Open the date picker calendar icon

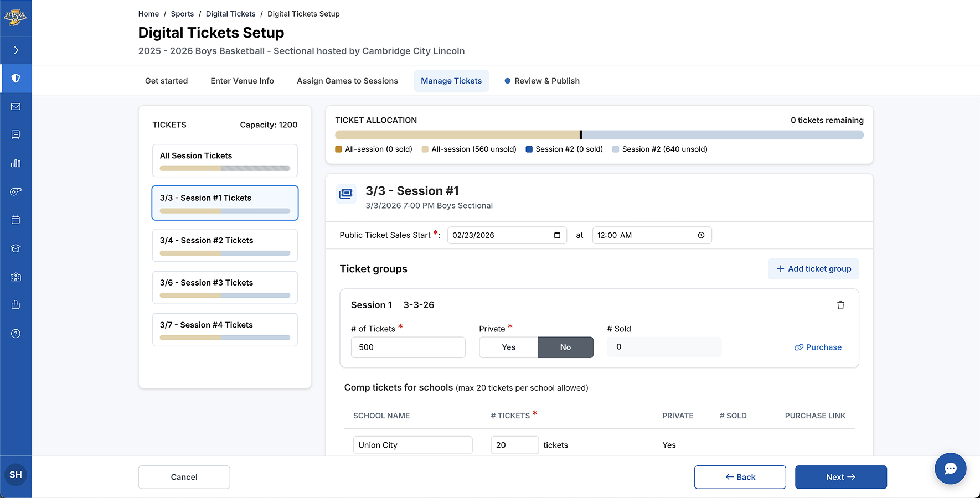[557, 235]
